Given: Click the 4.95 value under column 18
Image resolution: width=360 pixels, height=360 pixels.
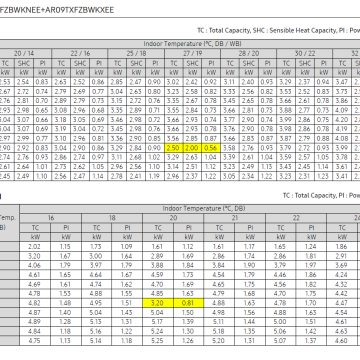Looking at the screenshot, I should pos(97,303).
